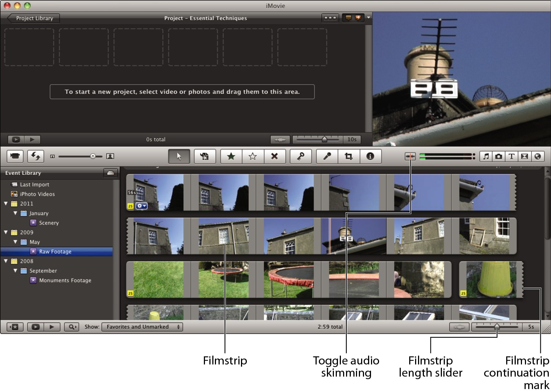551x392 pixels.
Task: Collapse the 2011 year group
Action: point(6,204)
